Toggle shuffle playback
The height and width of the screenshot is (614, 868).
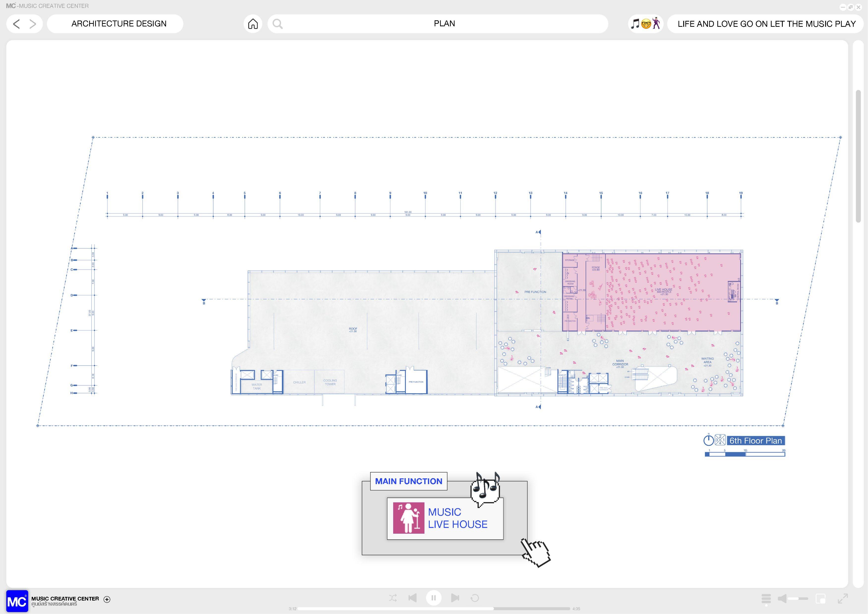(x=393, y=598)
